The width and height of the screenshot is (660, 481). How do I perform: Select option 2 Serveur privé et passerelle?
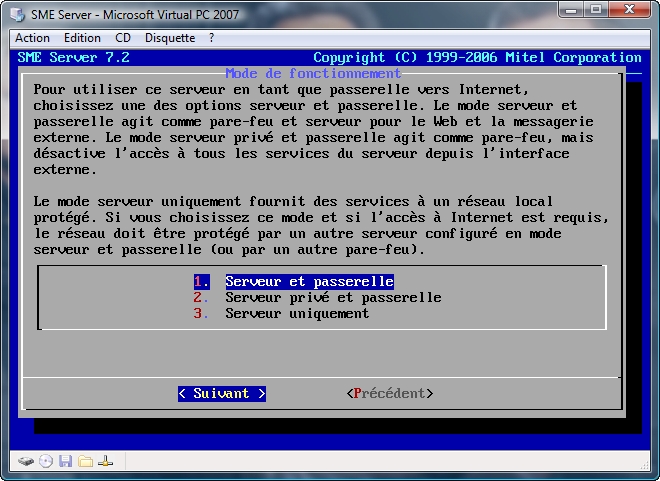[x=317, y=298]
